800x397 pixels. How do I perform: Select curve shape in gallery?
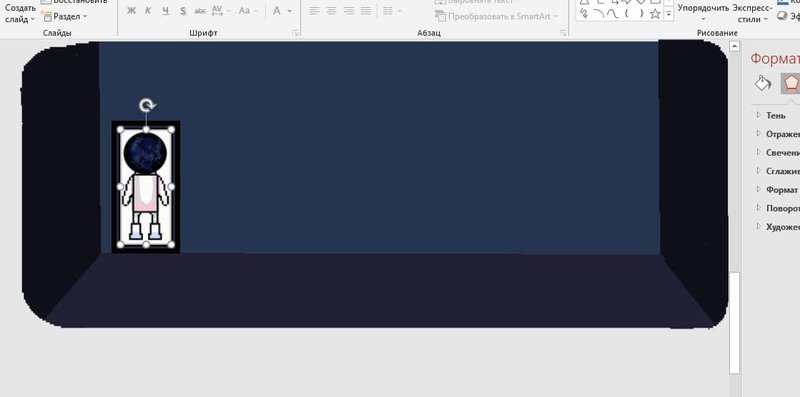coord(612,14)
